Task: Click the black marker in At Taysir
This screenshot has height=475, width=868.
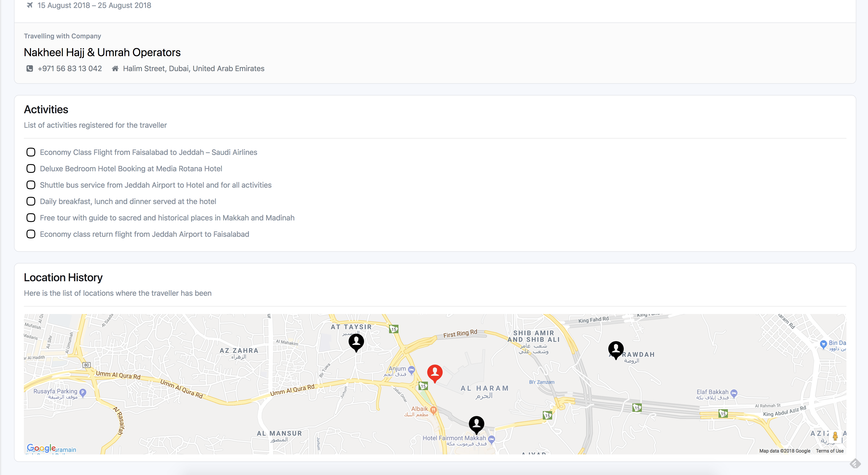Action: tap(356, 342)
